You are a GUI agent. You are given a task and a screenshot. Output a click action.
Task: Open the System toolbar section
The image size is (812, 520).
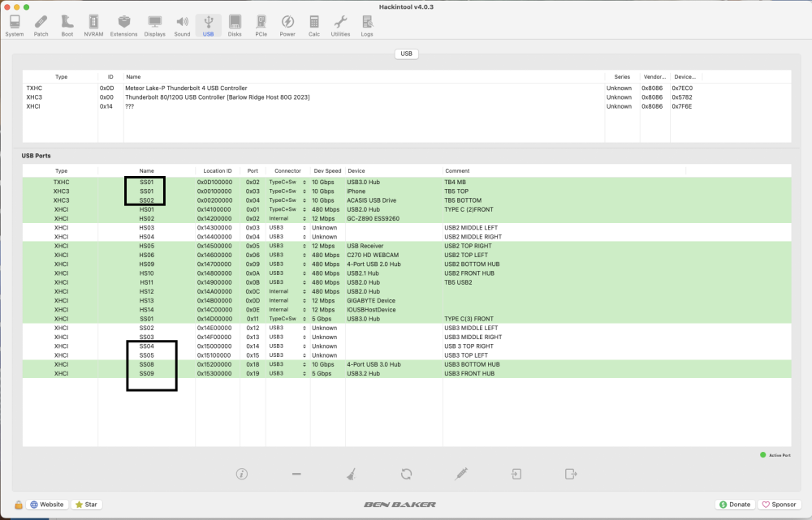(x=15, y=25)
